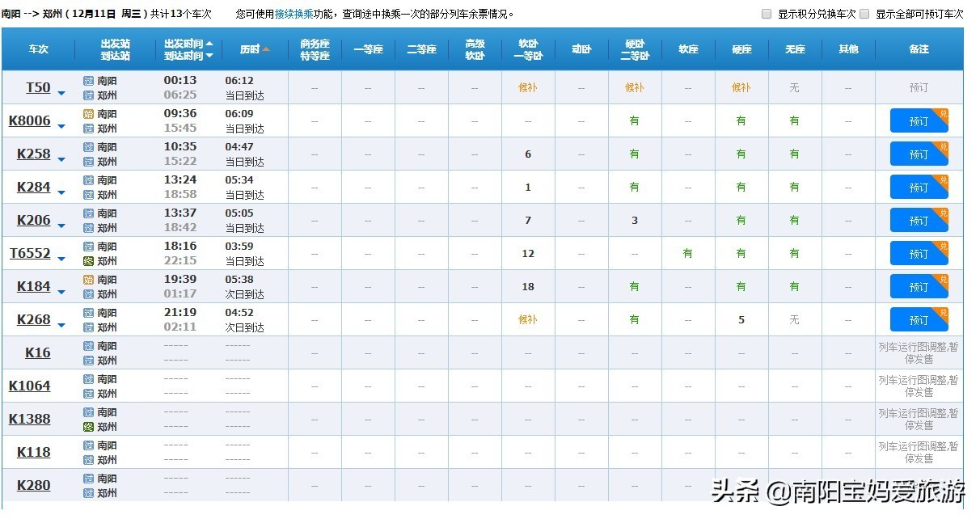
Task: Open the 接续换乘 link
Action: click(291, 14)
